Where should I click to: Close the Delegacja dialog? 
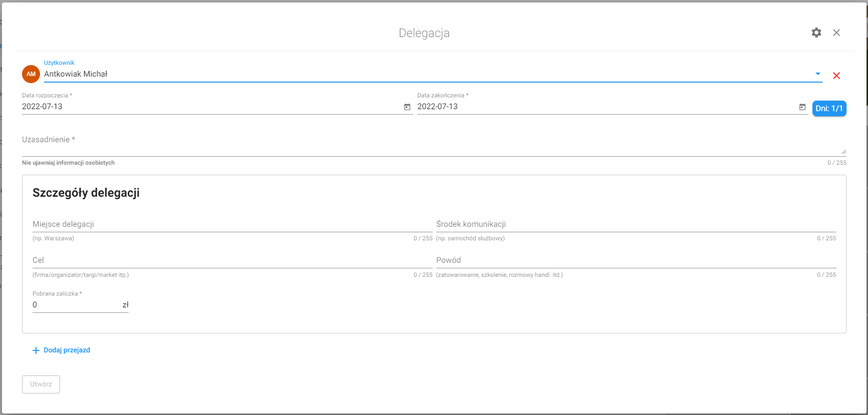[x=836, y=33]
